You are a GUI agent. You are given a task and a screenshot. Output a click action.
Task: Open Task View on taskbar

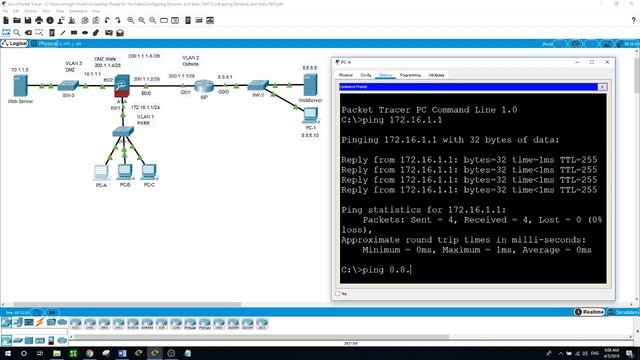click(x=40, y=353)
